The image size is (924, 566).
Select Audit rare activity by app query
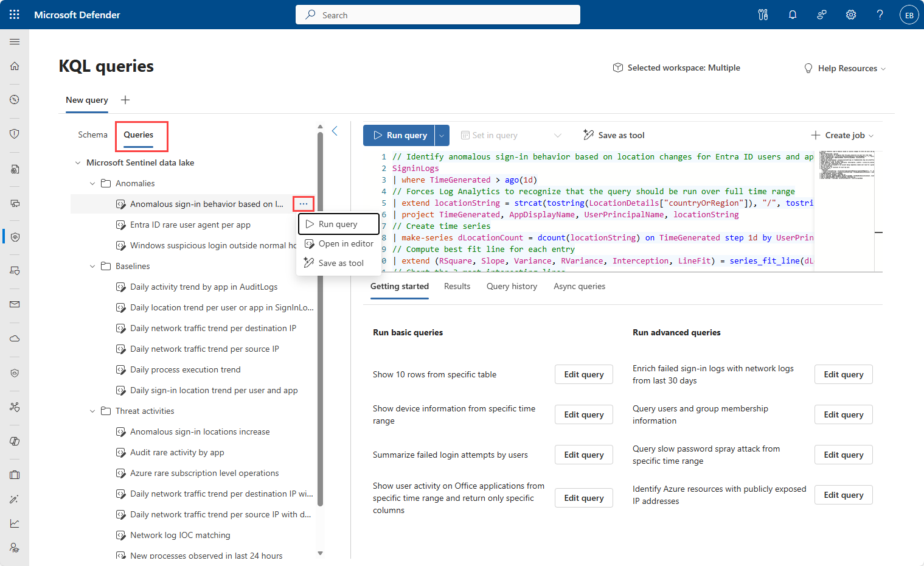point(177,453)
